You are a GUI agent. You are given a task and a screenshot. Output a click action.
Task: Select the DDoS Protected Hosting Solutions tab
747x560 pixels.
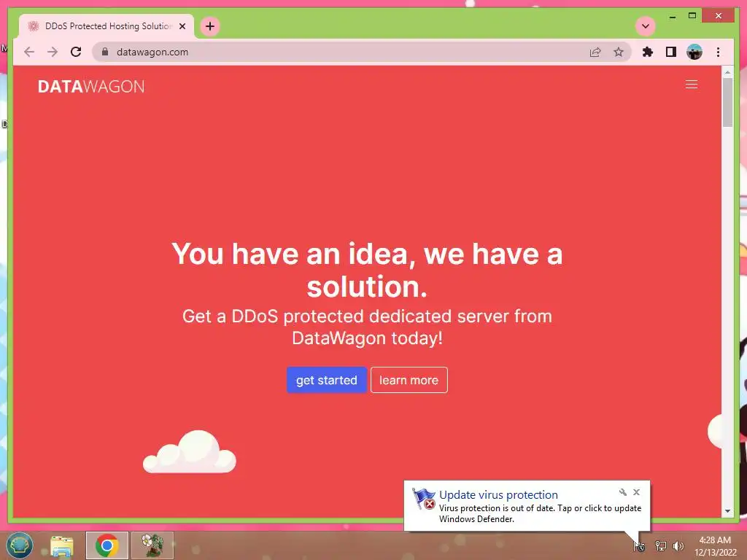pos(107,26)
